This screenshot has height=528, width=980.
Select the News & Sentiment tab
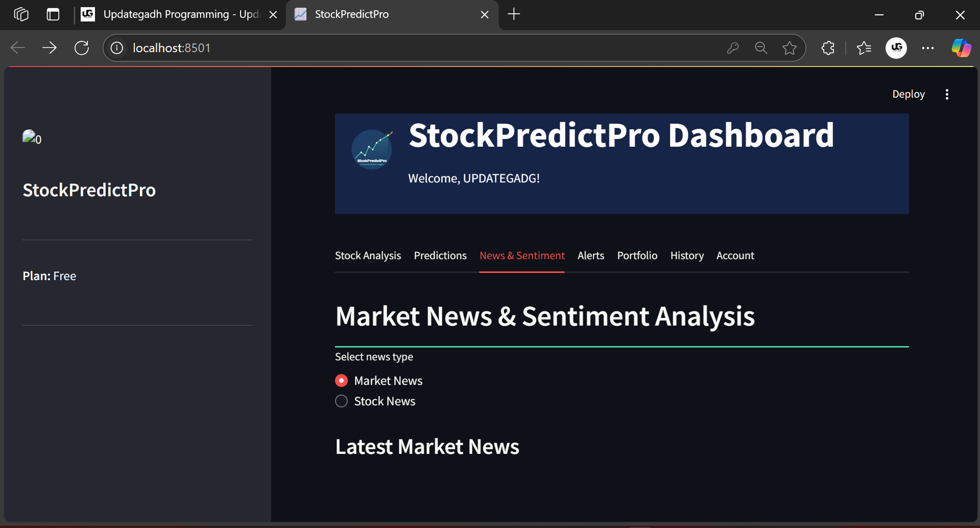[x=522, y=256]
